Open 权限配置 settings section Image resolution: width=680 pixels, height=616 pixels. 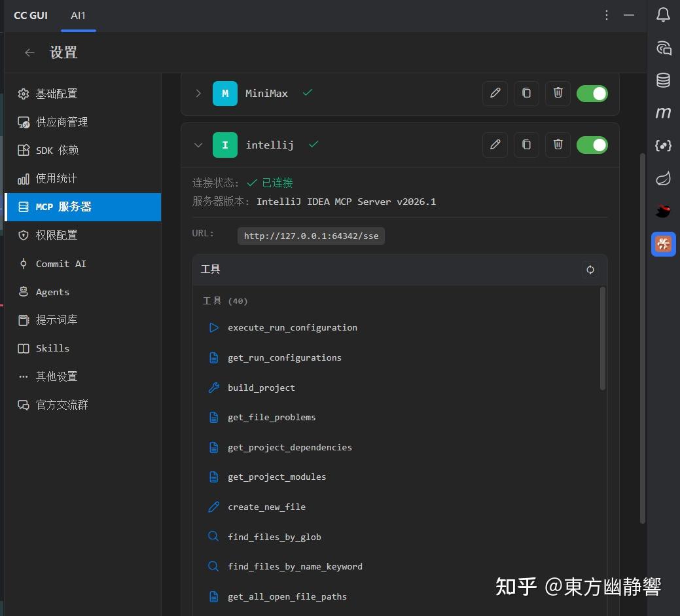pyautogui.click(x=83, y=235)
